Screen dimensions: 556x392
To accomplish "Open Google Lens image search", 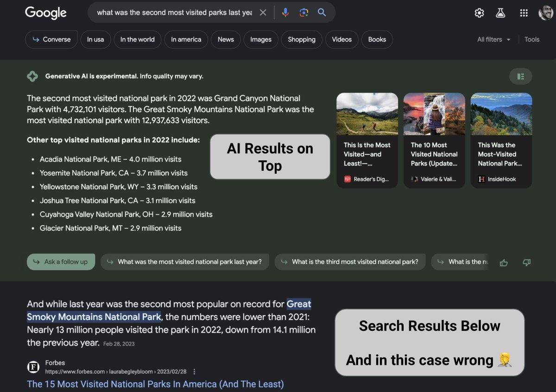I will [304, 13].
